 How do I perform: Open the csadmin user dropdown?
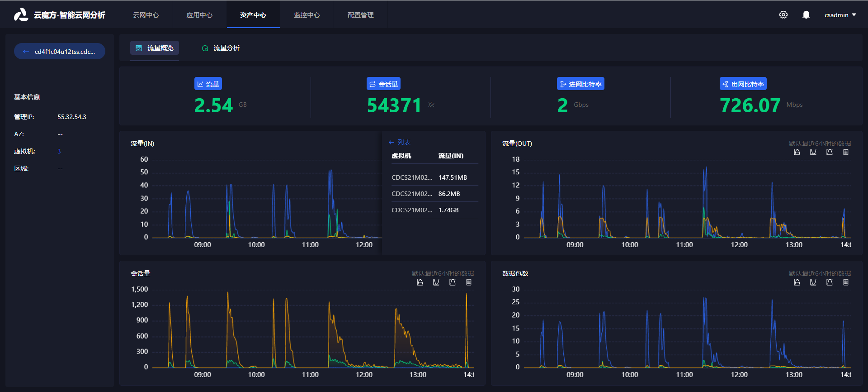[x=840, y=15]
